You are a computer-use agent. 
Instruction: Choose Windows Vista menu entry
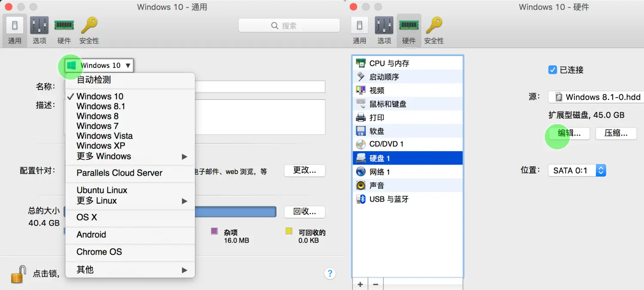click(130, 136)
